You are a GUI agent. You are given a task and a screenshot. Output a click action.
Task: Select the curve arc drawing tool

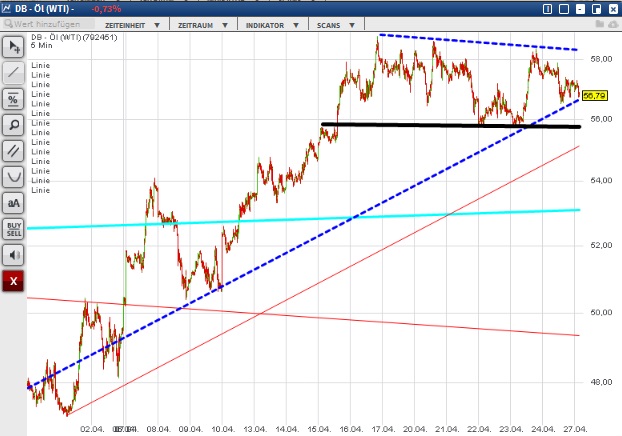pyautogui.click(x=13, y=177)
